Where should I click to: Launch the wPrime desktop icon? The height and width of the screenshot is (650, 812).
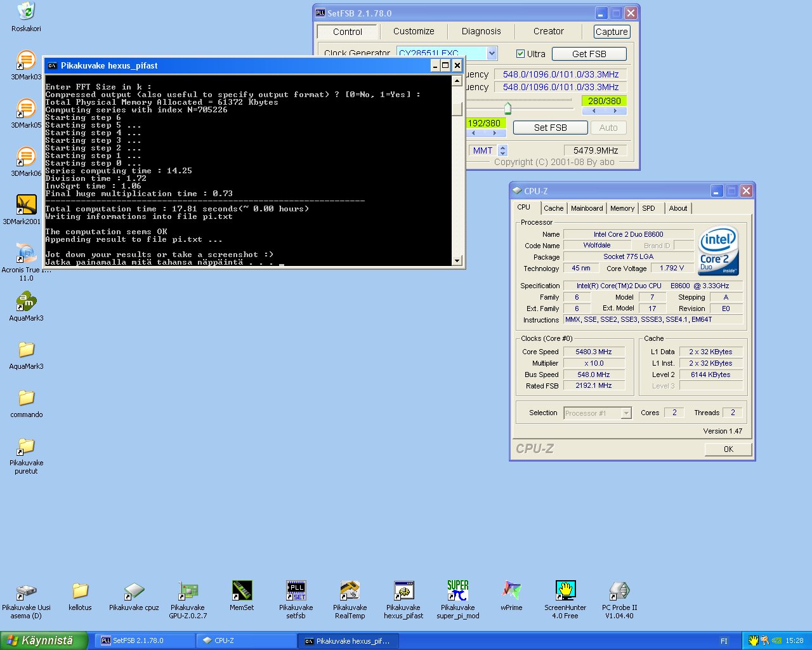tap(511, 597)
